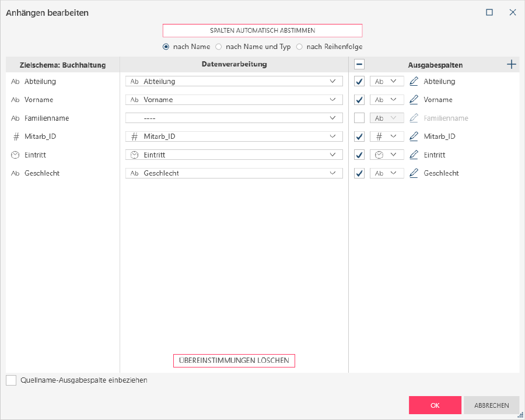The image size is (525, 420).
Task: Click the pencil edit icon for Abteilung
Action: pyautogui.click(x=414, y=82)
